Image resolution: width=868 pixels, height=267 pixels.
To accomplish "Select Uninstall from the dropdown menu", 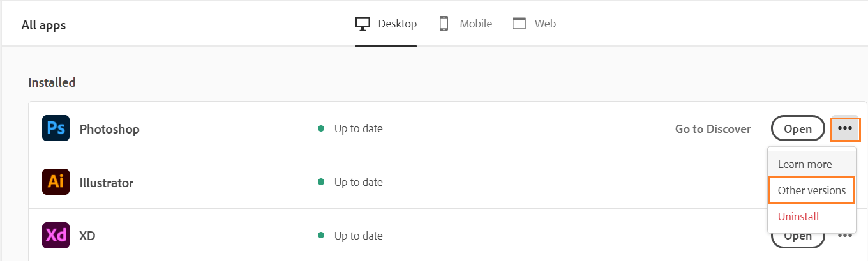I will tap(798, 217).
